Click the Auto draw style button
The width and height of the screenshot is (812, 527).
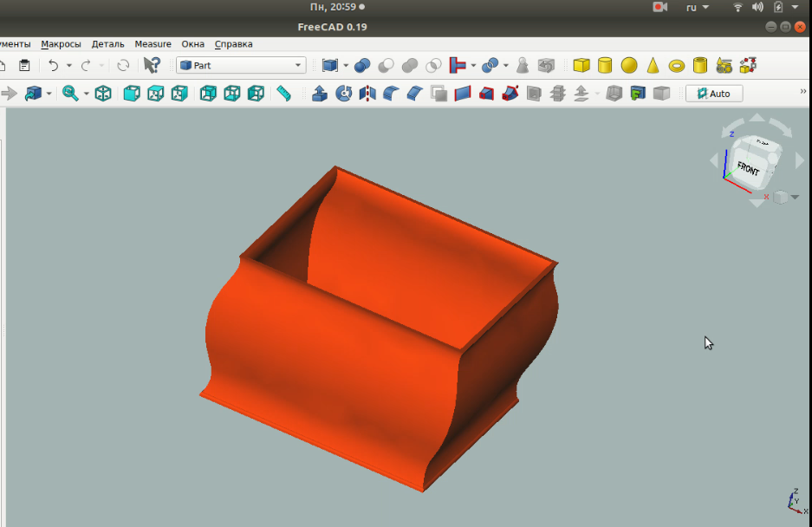714,94
